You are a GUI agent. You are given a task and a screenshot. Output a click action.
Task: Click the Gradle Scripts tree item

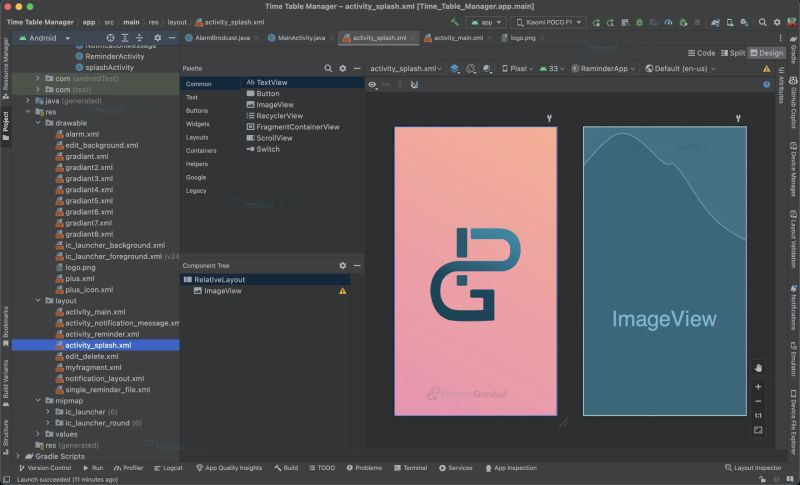60,456
